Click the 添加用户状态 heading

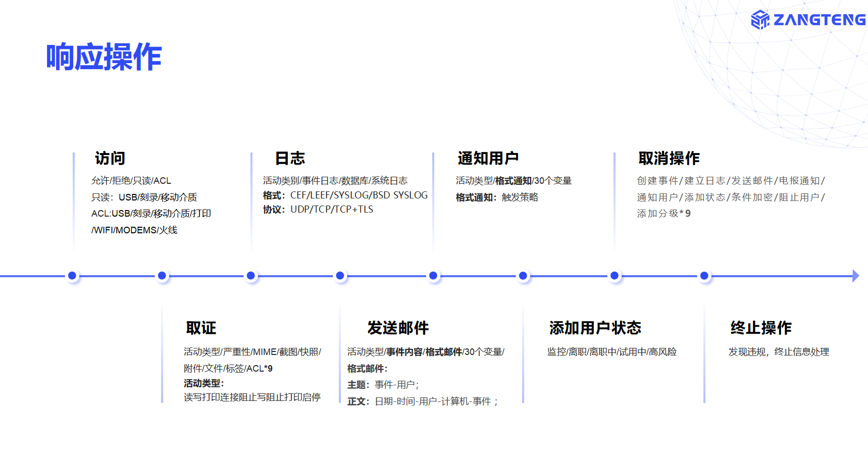coord(595,328)
